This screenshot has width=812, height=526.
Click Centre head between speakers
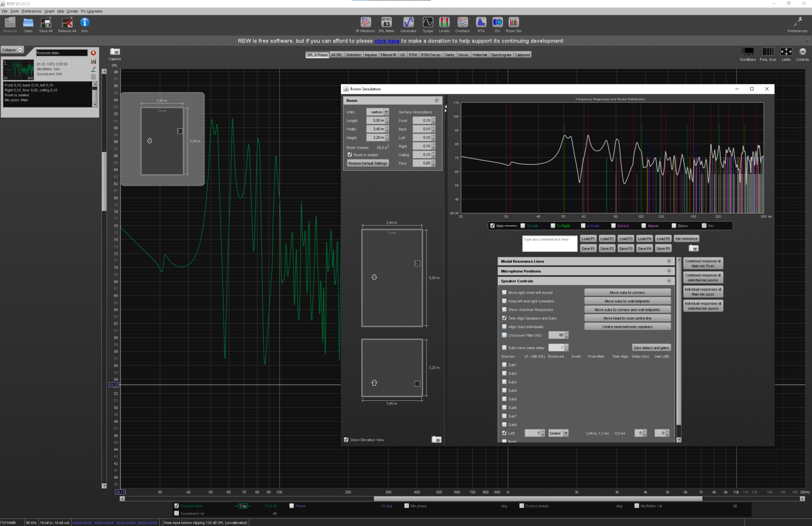tap(627, 327)
